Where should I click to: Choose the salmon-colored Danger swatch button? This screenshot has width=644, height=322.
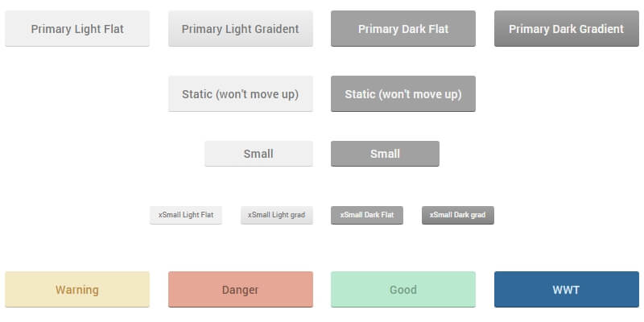pos(240,290)
